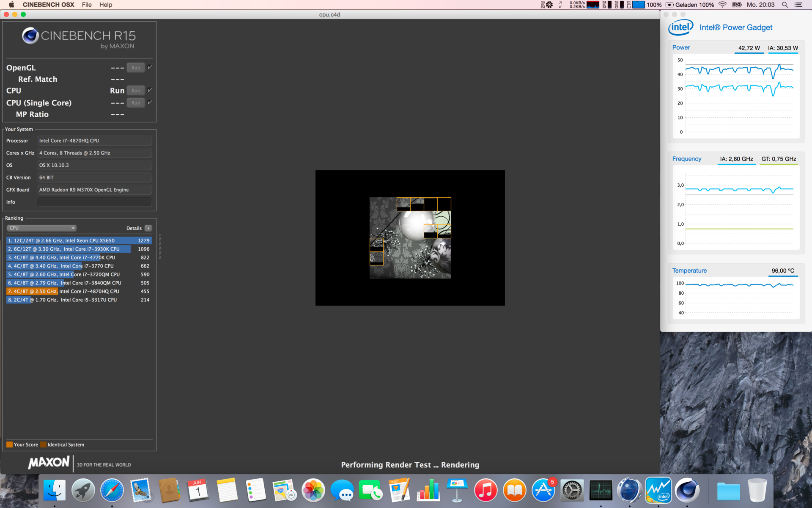Click into the Info text field

[94, 202]
